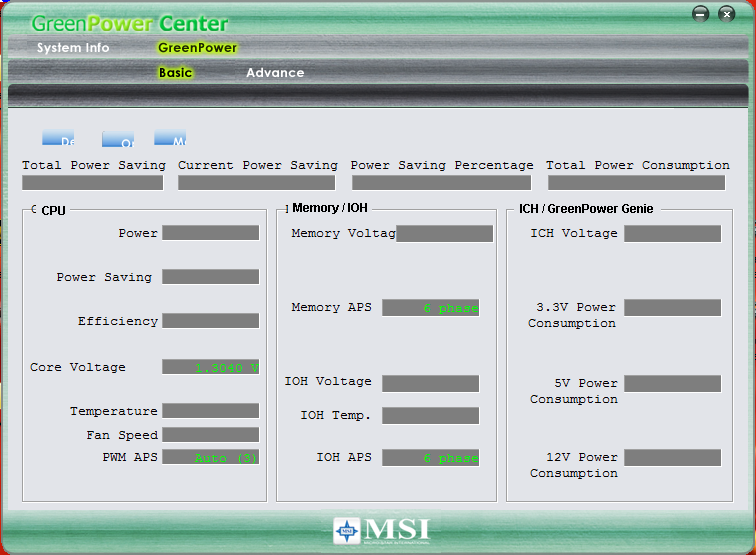
Task: Select the Total Power Saving readout bar
Action: click(x=93, y=183)
